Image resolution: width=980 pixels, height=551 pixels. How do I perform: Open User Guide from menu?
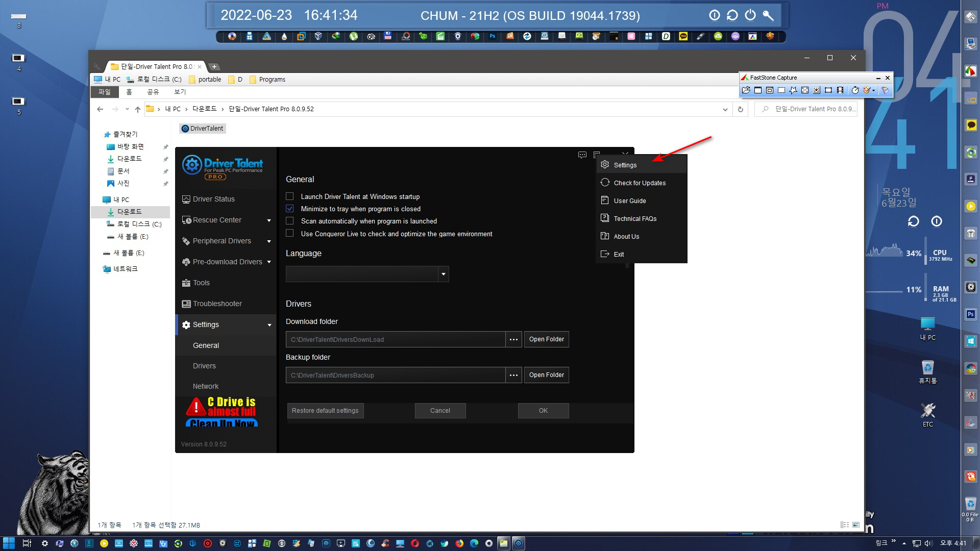pyautogui.click(x=642, y=201)
